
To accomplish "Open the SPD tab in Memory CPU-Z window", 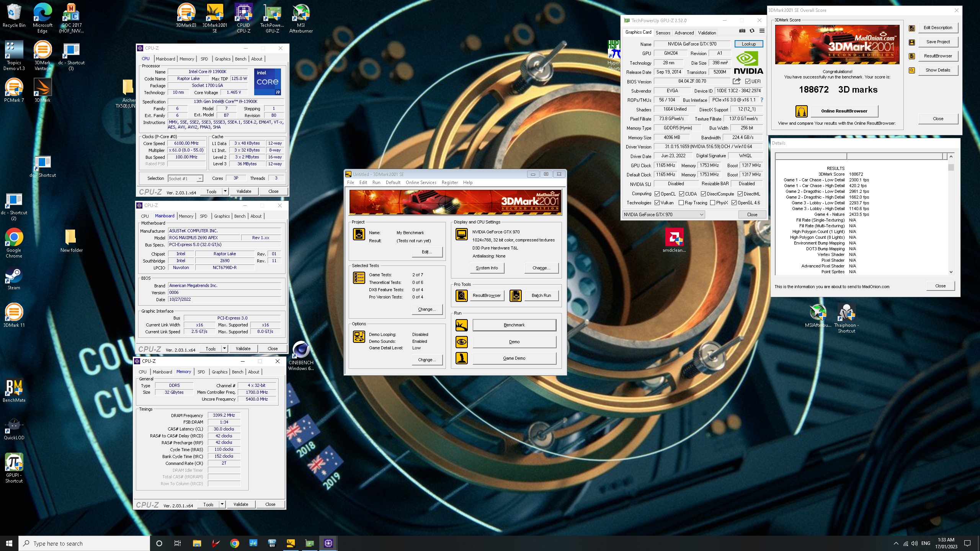I will 201,372.
